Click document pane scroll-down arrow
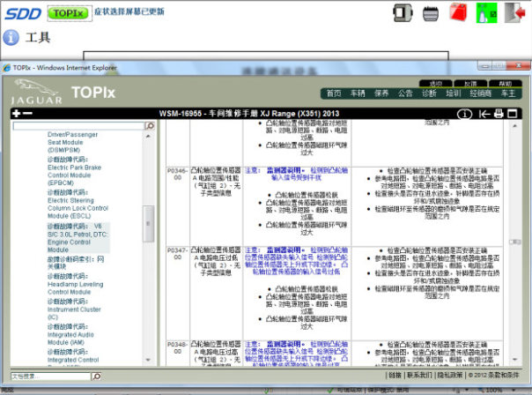 pos(514,359)
